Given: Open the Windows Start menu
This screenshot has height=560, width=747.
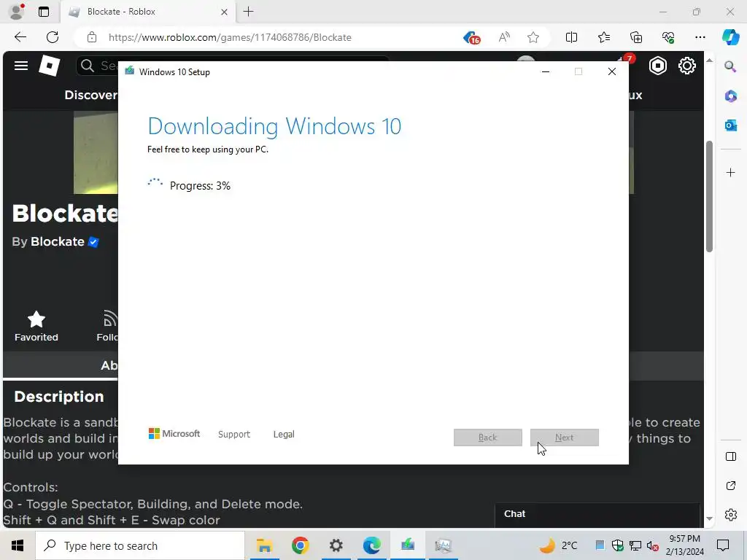Looking at the screenshot, I should (x=18, y=545).
